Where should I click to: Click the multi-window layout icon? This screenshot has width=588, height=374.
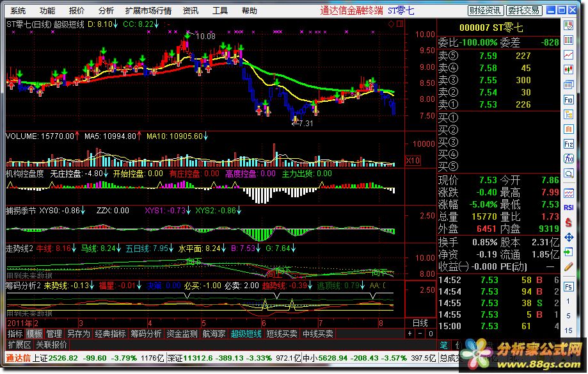tap(569, 85)
